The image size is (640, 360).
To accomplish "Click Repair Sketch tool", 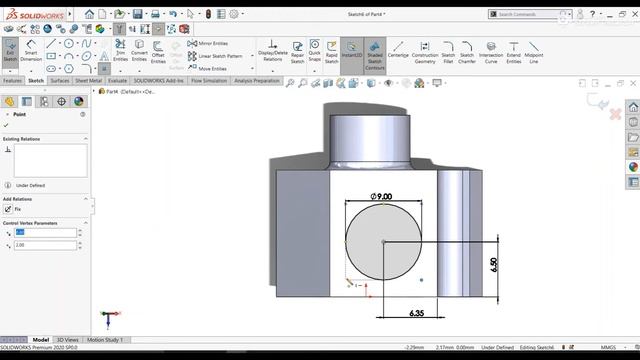I will coord(298,52).
